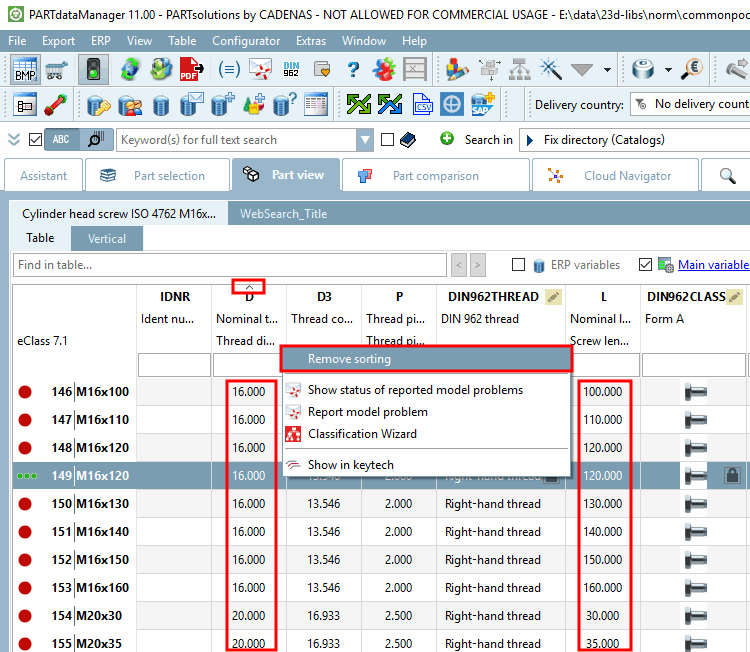Toggle the traffic light status icon

coord(93,69)
